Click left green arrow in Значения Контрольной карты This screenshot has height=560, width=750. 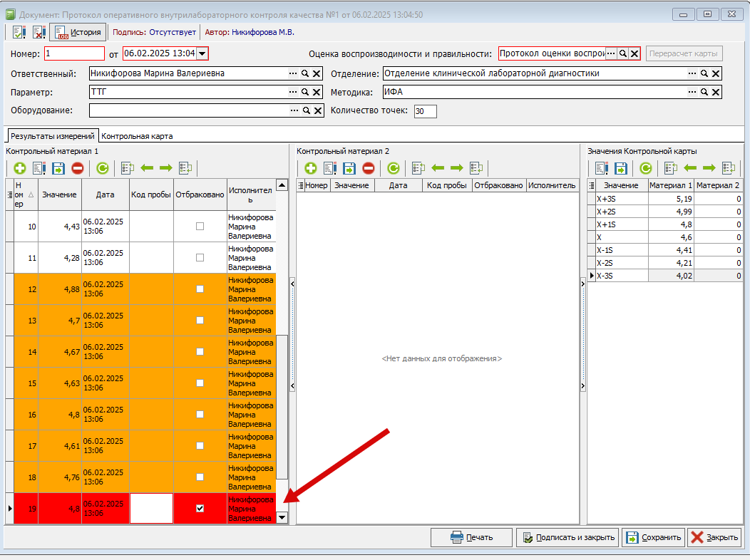coord(690,168)
